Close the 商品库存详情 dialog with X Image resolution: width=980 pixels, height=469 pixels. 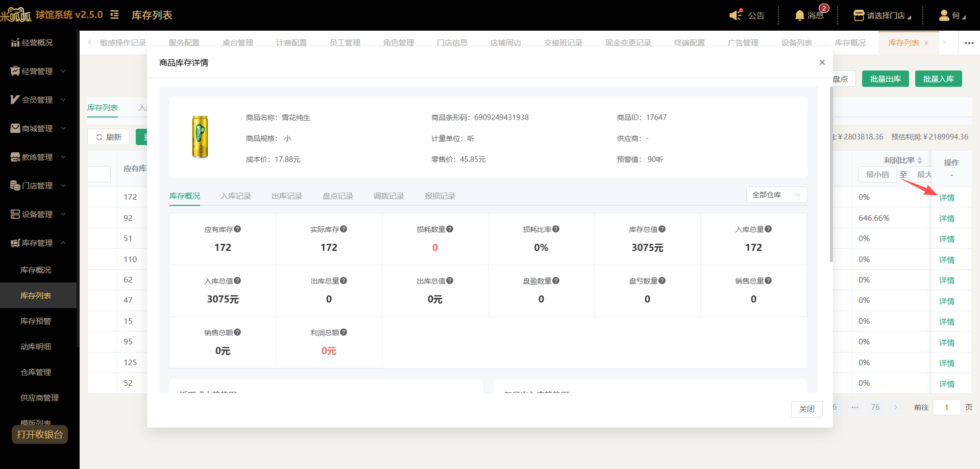[x=822, y=62]
